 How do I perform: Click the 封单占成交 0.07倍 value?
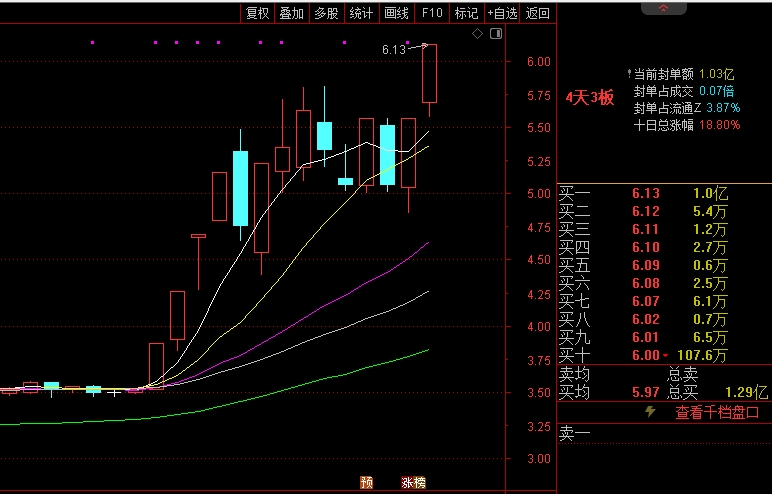[x=716, y=91]
